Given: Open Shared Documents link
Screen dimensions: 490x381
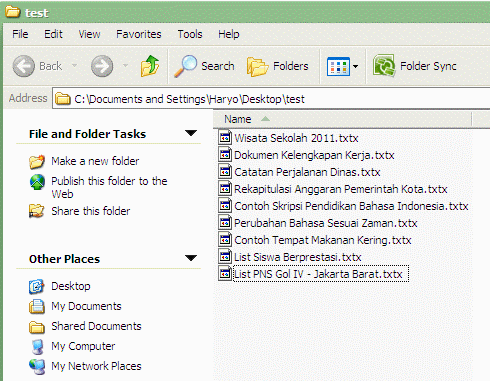Looking at the screenshot, I should coord(96,326).
